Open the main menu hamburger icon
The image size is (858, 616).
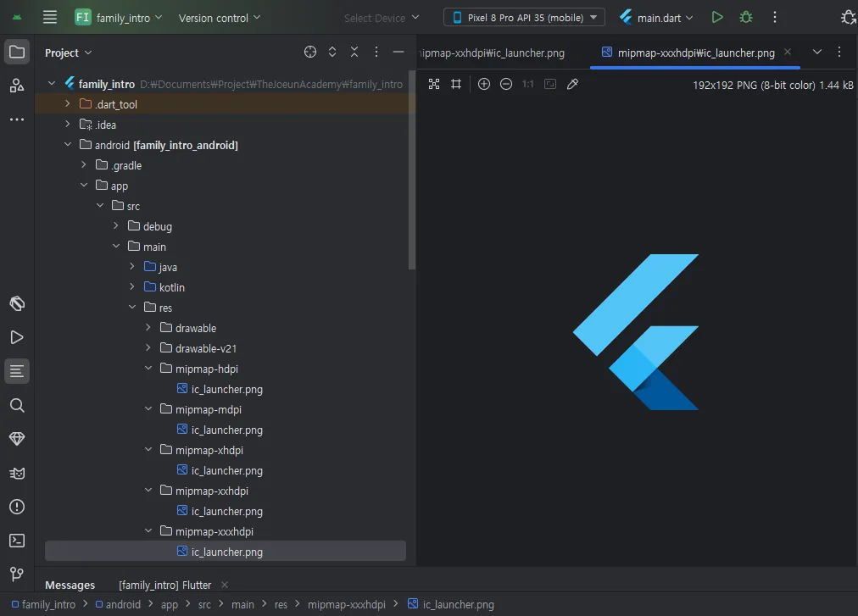click(x=50, y=18)
